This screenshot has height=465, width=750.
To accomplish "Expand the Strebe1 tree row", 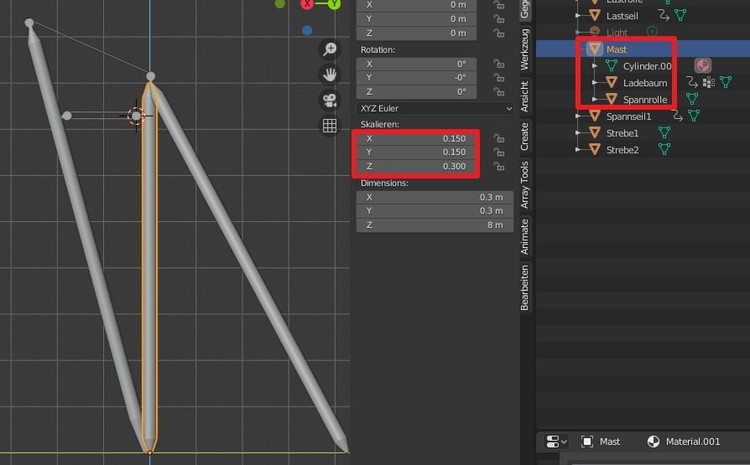I will pos(578,133).
